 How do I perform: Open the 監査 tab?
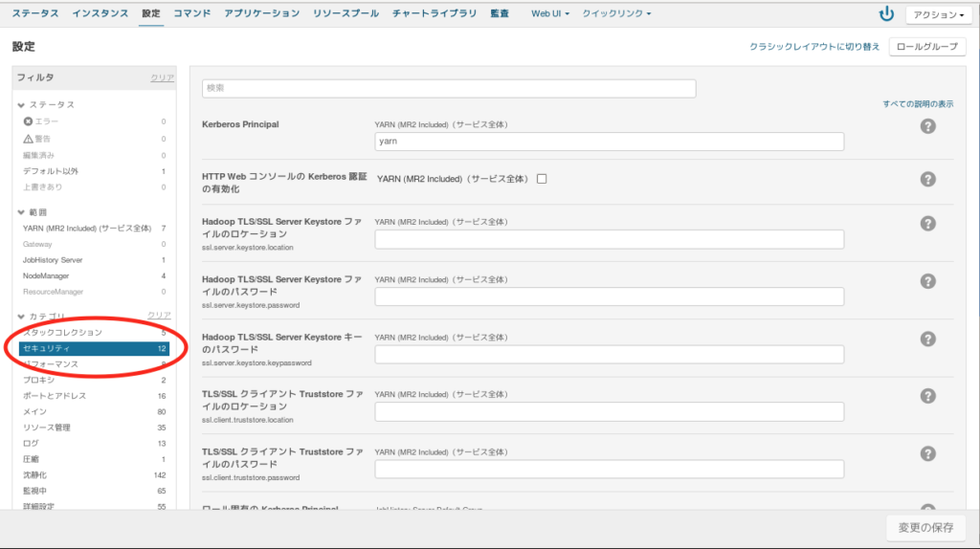pyautogui.click(x=500, y=13)
